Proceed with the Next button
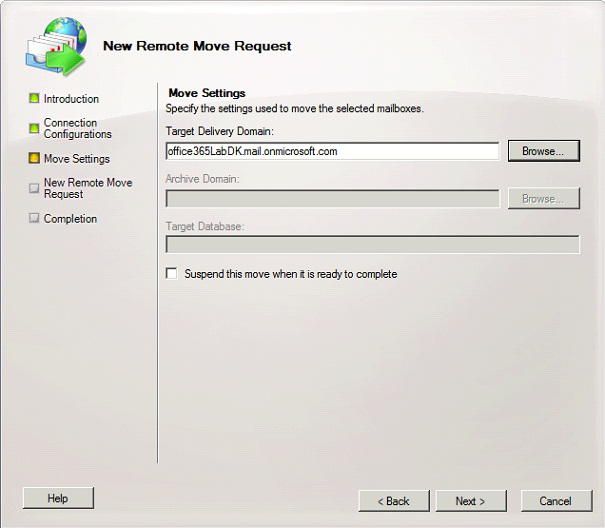605x528 pixels. tap(471, 501)
